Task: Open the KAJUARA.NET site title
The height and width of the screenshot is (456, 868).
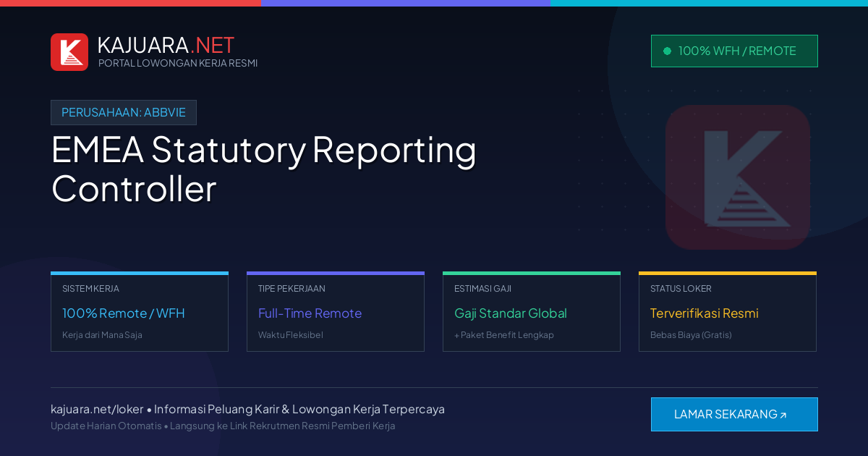Action: pyautogui.click(x=166, y=45)
